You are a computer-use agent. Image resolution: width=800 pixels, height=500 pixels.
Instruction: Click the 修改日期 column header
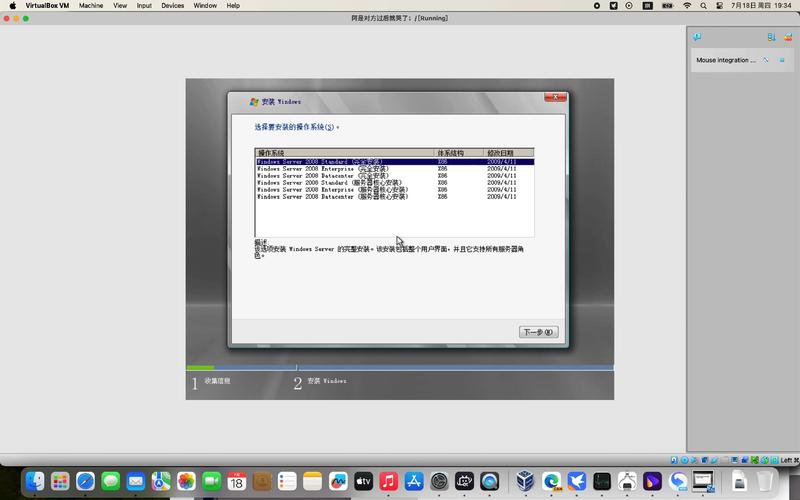[508, 153]
